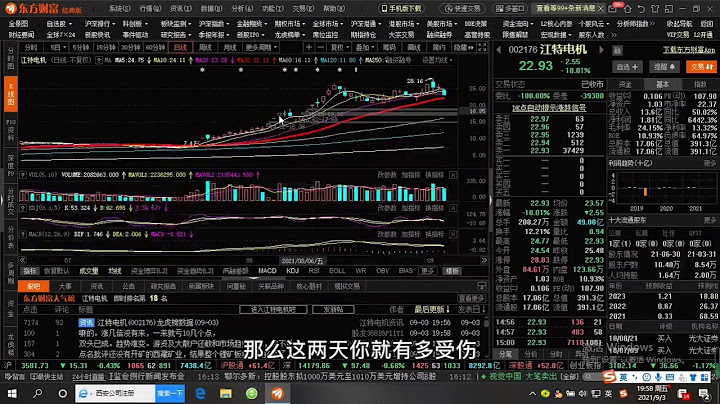Go to the home page icon in title bar

[x=628, y=9]
